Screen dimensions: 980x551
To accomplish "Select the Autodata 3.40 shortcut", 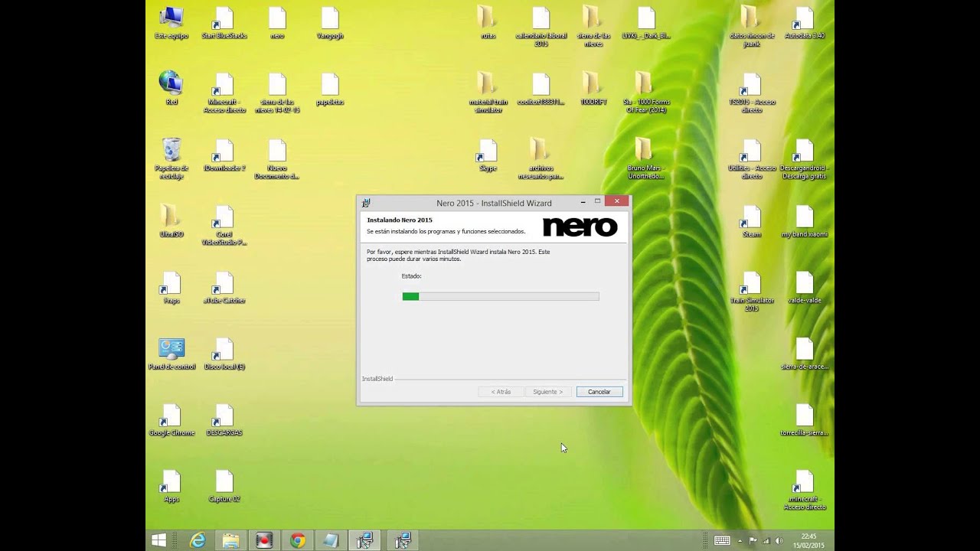I will [x=804, y=24].
